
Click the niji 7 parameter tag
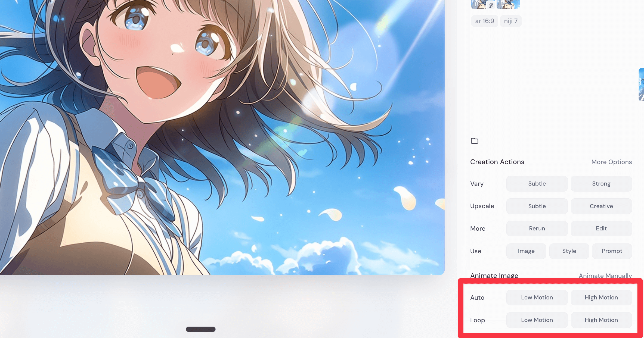coord(510,21)
